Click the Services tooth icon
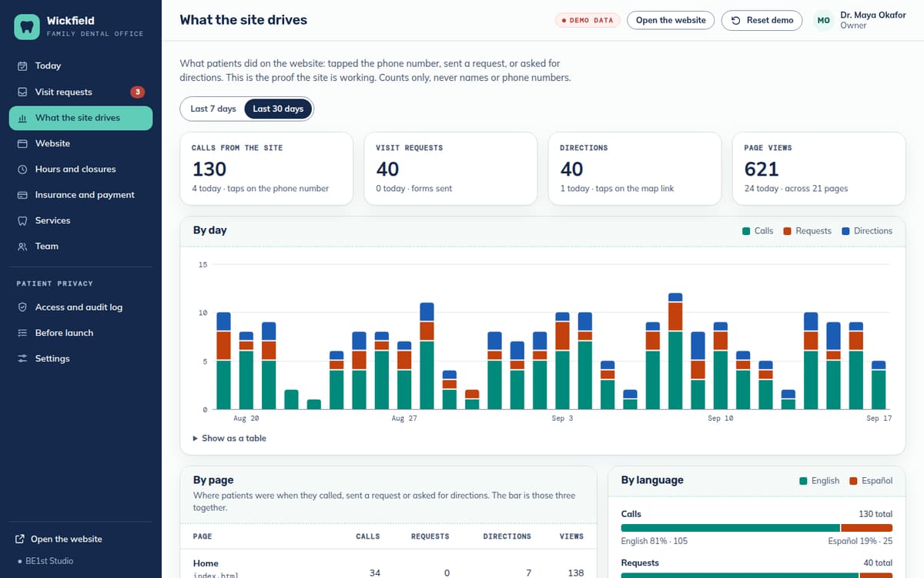 coord(22,220)
